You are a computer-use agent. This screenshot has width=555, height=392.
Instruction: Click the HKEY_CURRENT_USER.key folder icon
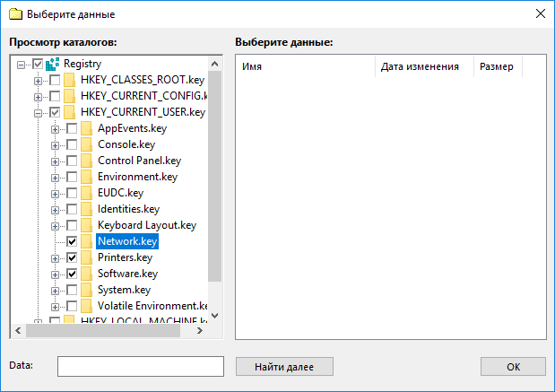pyautogui.click(x=69, y=112)
